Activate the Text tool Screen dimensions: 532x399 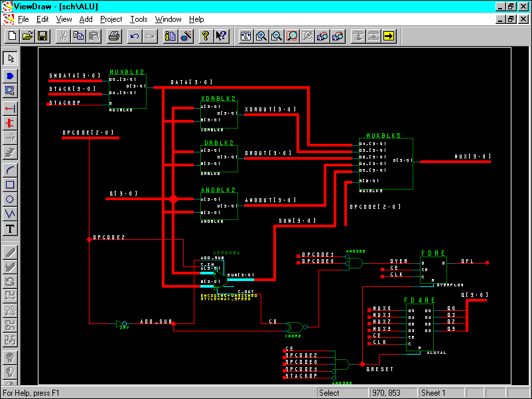tap(11, 229)
